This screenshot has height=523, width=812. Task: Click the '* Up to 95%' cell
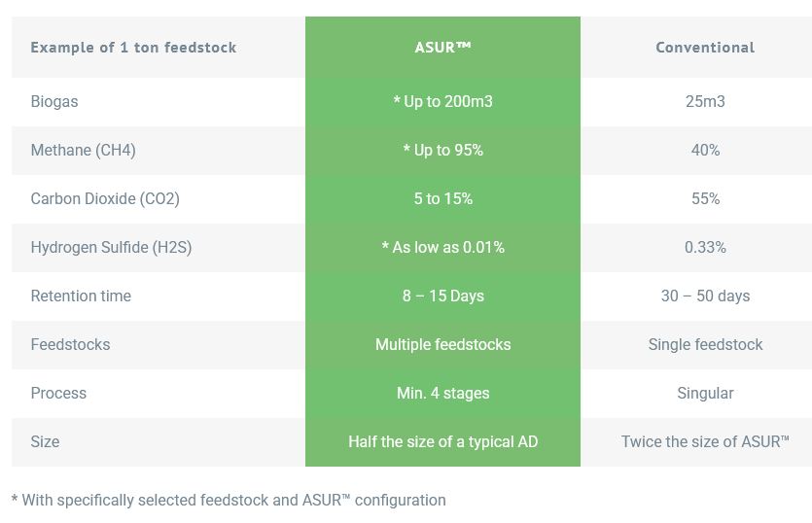pyautogui.click(x=442, y=150)
